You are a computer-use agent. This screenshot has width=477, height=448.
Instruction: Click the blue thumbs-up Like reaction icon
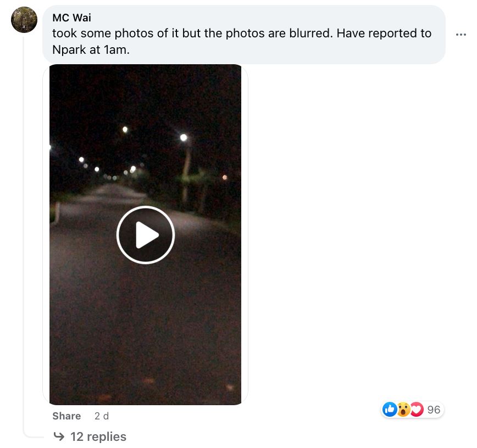[x=390, y=409]
